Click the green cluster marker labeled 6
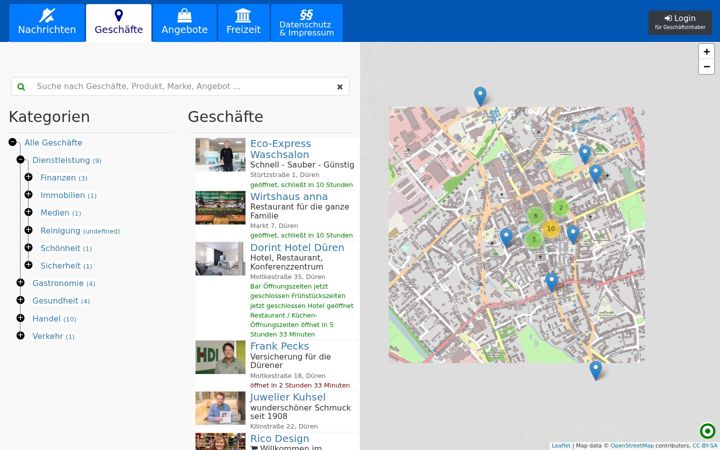The width and height of the screenshot is (720, 450). point(535,215)
